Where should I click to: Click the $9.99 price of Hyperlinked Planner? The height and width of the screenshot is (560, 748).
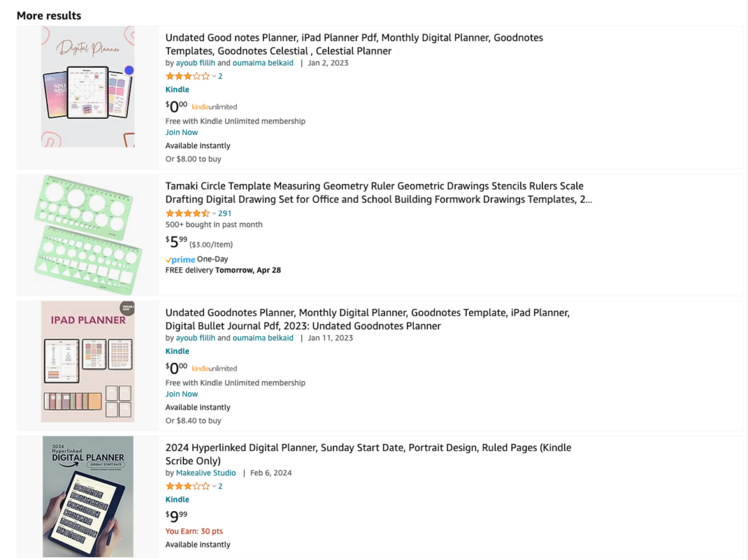(x=177, y=516)
